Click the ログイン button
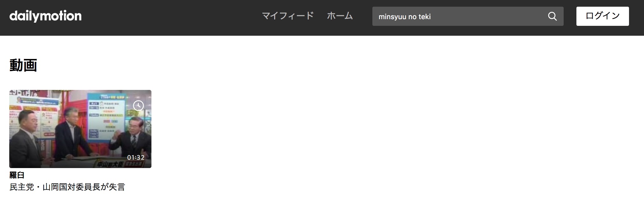The height and width of the screenshot is (206, 644). click(x=603, y=16)
